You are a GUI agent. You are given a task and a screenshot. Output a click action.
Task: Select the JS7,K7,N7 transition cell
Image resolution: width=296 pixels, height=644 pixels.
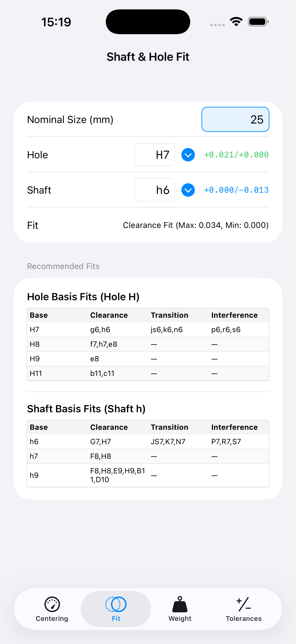(x=168, y=441)
